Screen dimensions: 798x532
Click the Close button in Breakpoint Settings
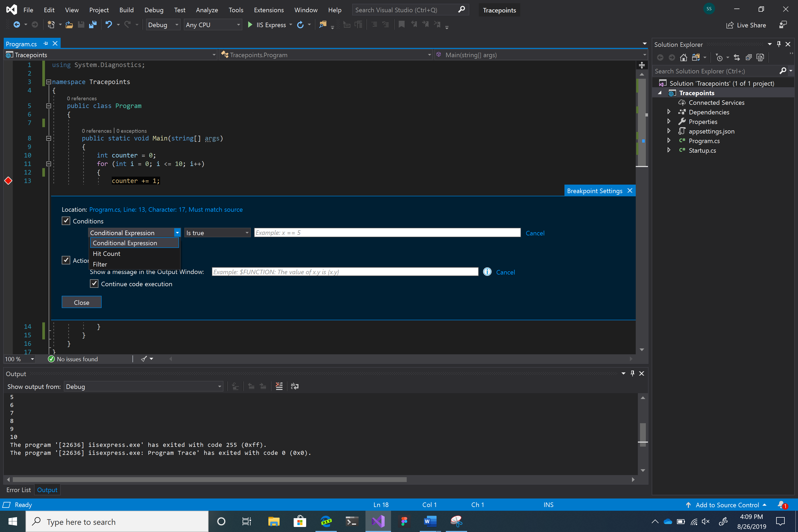(81, 302)
